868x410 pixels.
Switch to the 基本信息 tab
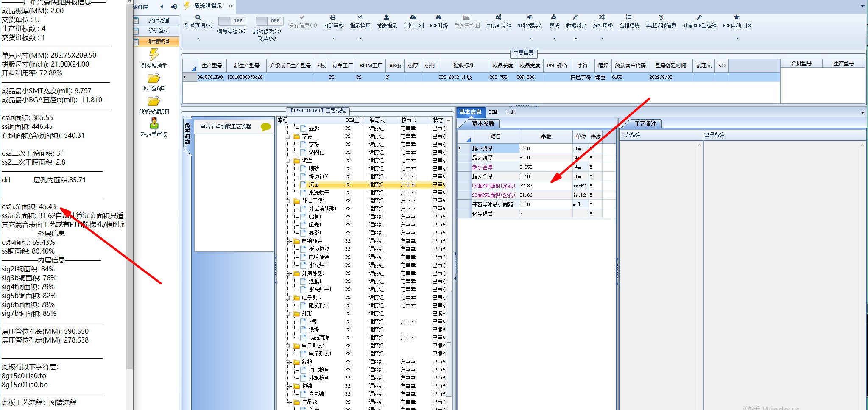coord(470,112)
